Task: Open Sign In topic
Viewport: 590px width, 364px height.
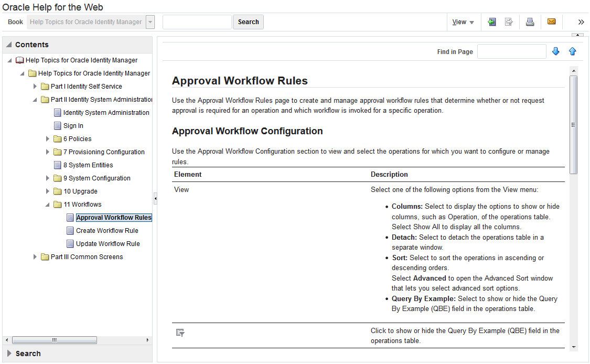Action: pyautogui.click(x=73, y=126)
